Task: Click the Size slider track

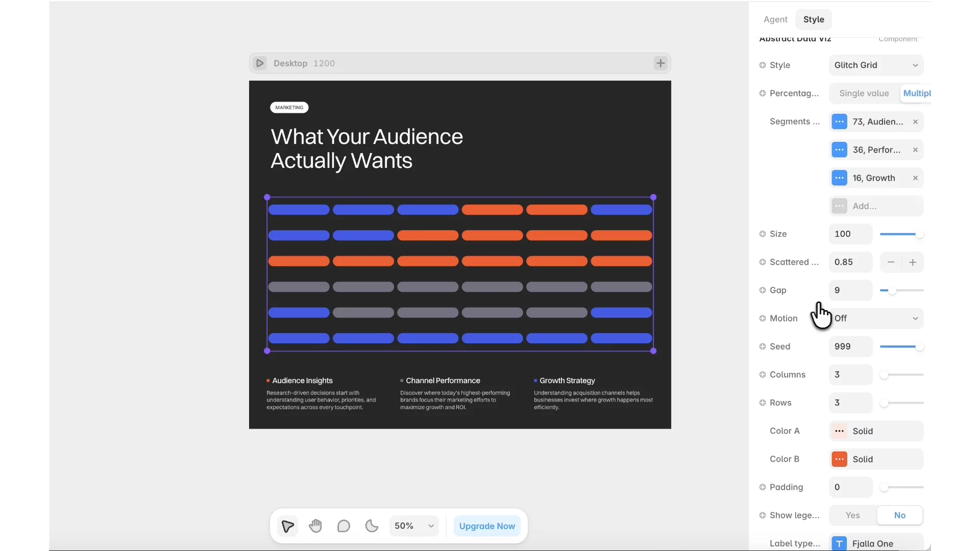Action: click(901, 234)
